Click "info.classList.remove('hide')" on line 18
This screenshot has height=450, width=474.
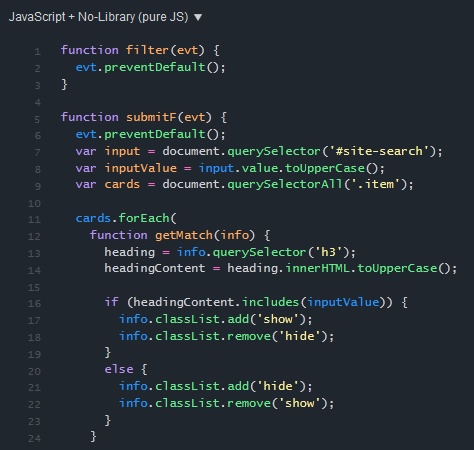tap(223, 336)
